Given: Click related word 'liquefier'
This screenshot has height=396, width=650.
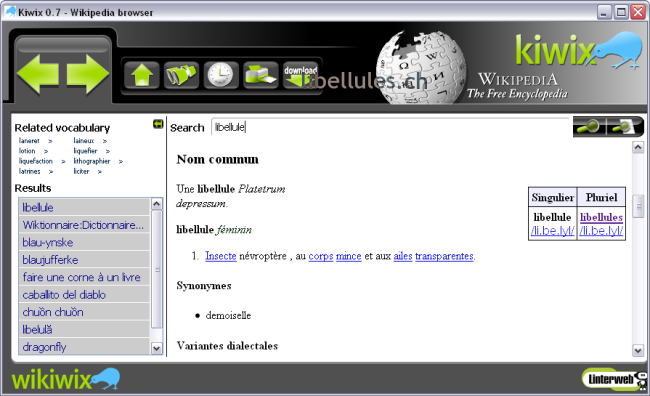Looking at the screenshot, I should click(x=85, y=151).
